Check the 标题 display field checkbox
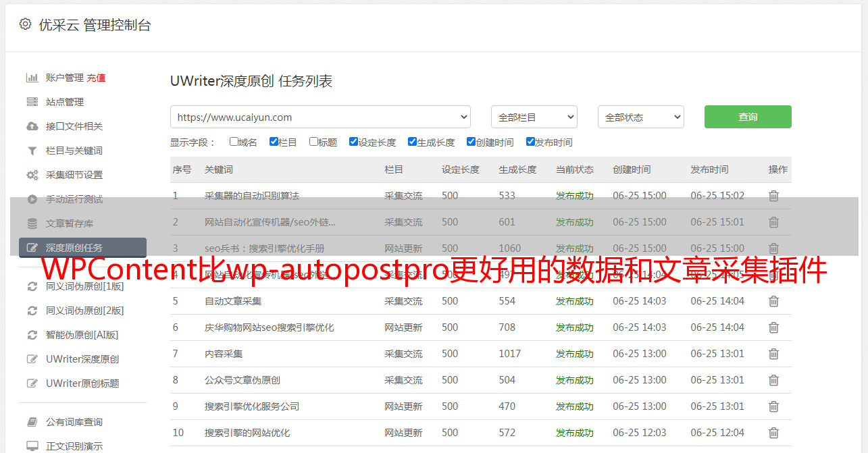Screen dimensions: 868x453 [313, 142]
